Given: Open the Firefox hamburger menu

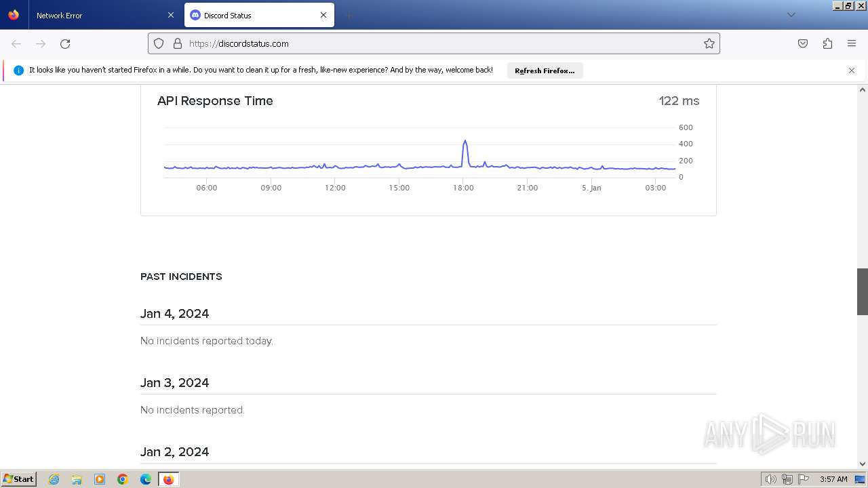Looking at the screenshot, I should tap(852, 43).
